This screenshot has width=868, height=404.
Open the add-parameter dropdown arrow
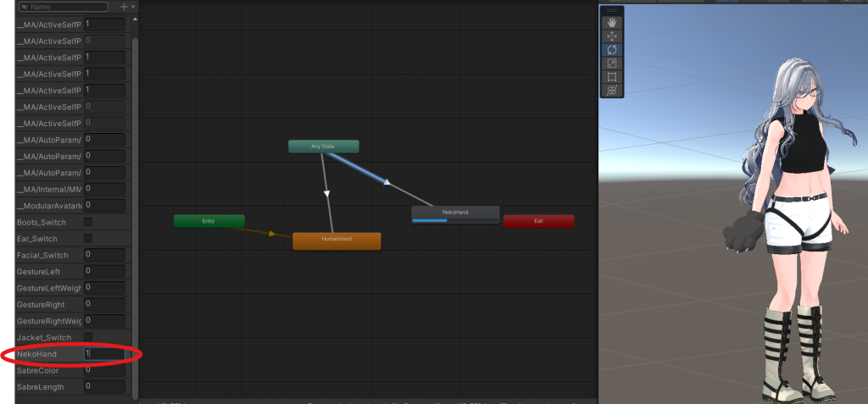click(x=133, y=7)
